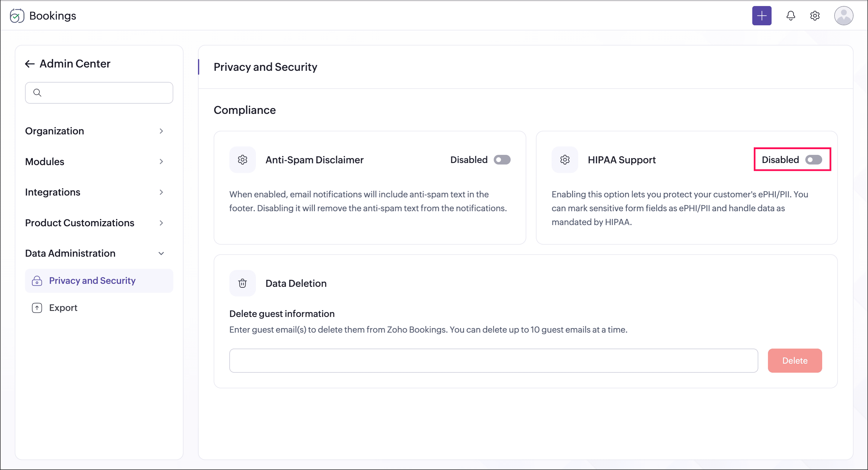Open settings gear in top bar
This screenshot has width=868, height=470.
tap(815, 15)
